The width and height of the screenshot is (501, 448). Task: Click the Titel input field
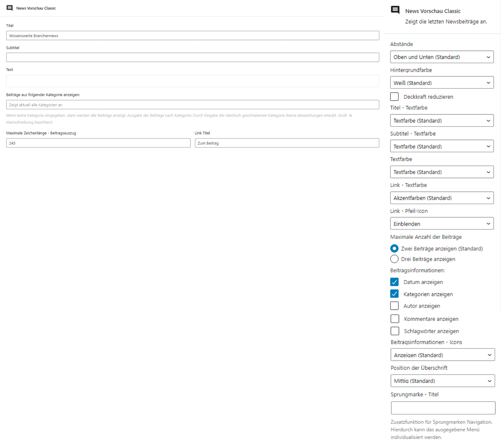[x=193, y=36]
